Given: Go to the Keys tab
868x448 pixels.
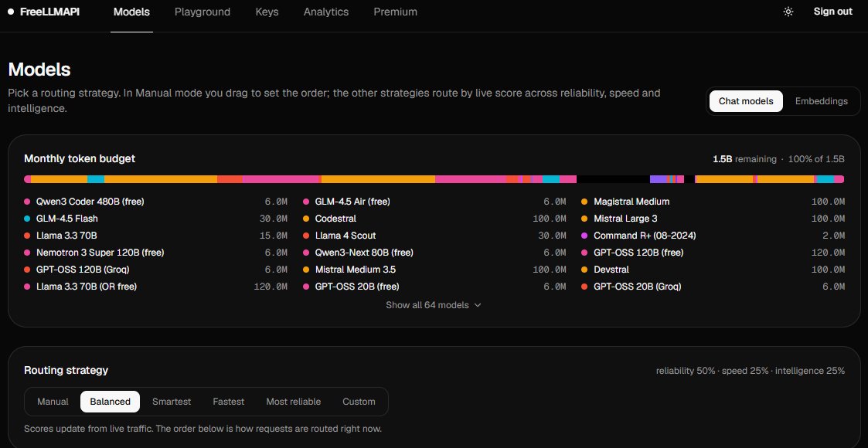Looking at the screenshot, I should click(267, 12).
